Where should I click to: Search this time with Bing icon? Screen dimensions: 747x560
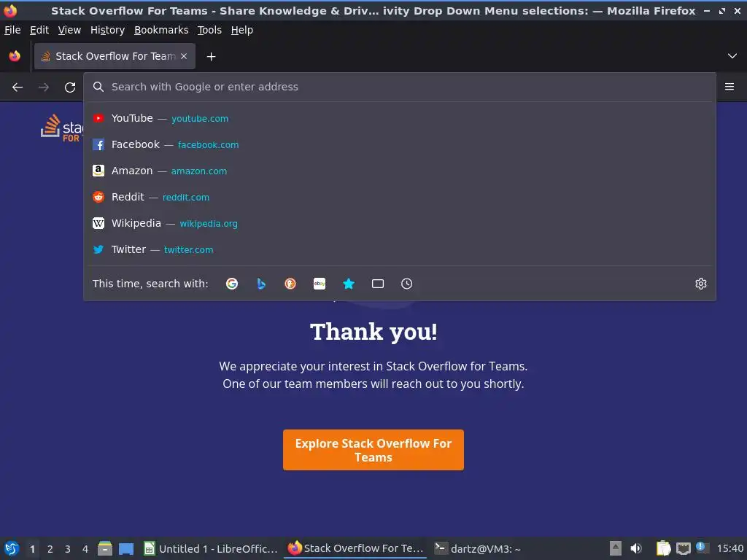[x=261, y=284]
